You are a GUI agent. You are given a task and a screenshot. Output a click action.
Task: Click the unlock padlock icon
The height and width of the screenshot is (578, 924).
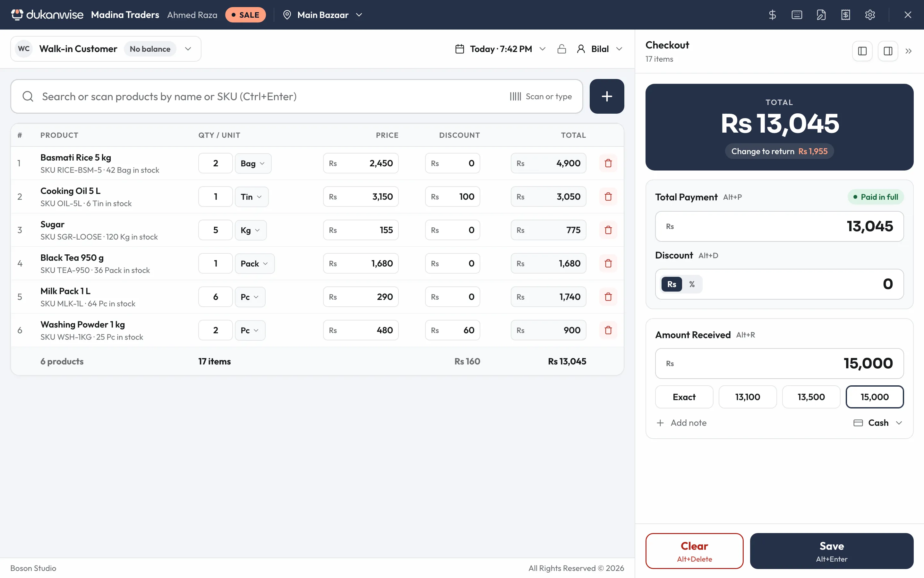pos(561,49)
